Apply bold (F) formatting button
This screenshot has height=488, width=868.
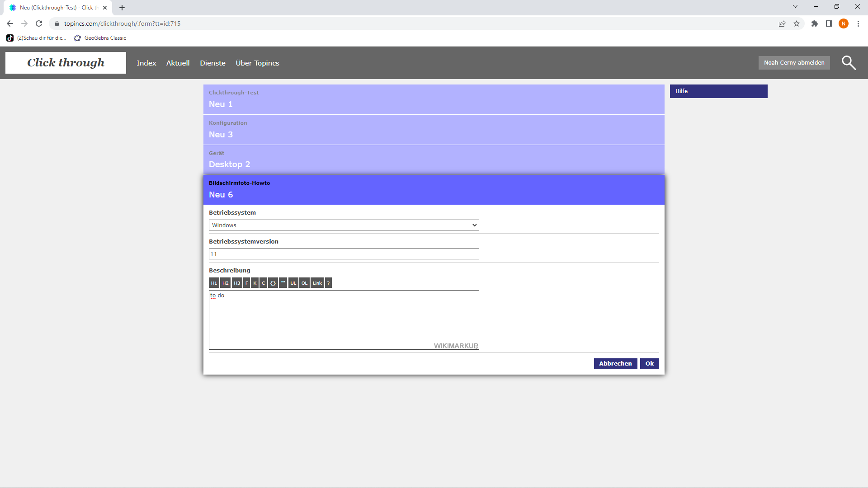click(247, 283)
